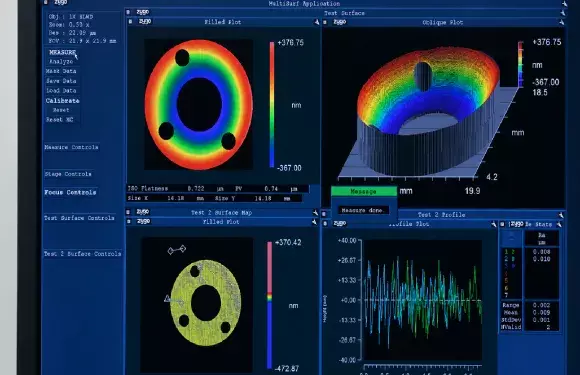580x375 pixels.
Task: Click the green Message header
Action: 364,191
